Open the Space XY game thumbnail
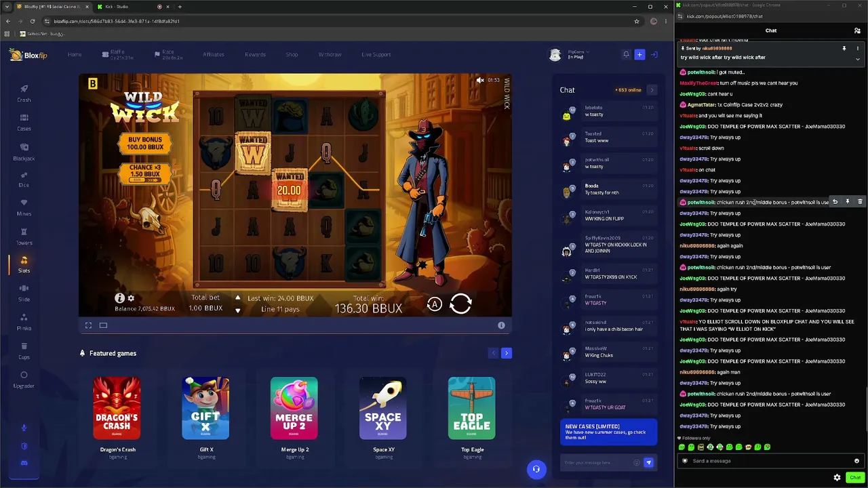Image resolution: width=868 pixels, height=488 pixels. (383, 408)
